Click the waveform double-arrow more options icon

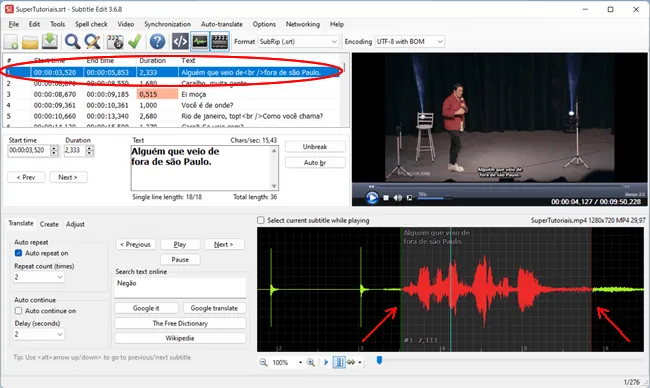pyautogui.click(x=351, y=362)
